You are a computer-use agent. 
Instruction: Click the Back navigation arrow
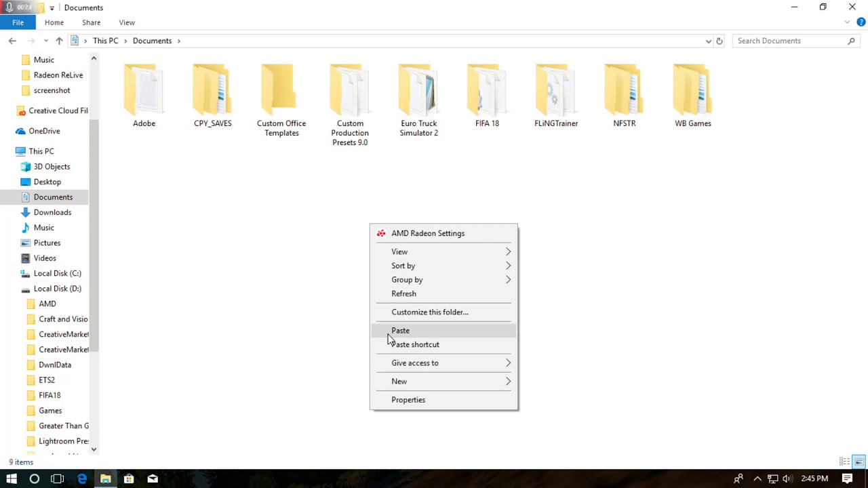click(x=12, y=41)
